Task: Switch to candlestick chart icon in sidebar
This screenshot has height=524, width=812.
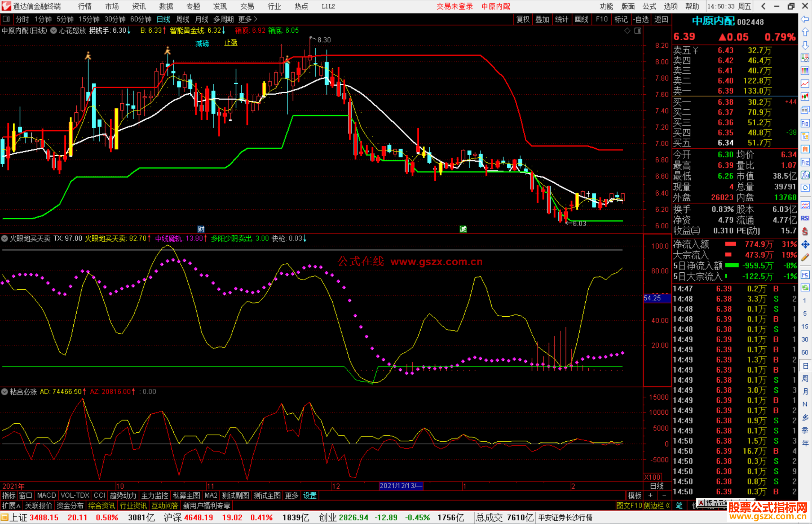Action: pos(805,97)
